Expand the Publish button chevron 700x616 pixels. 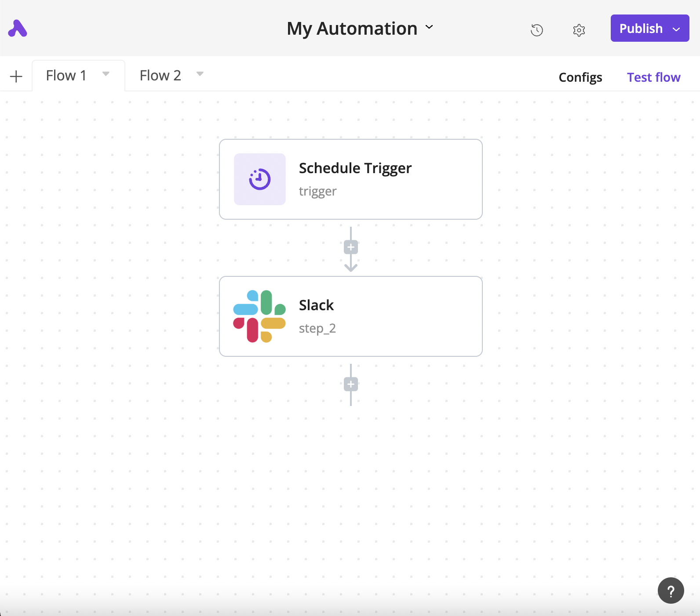tap(676, 29)
